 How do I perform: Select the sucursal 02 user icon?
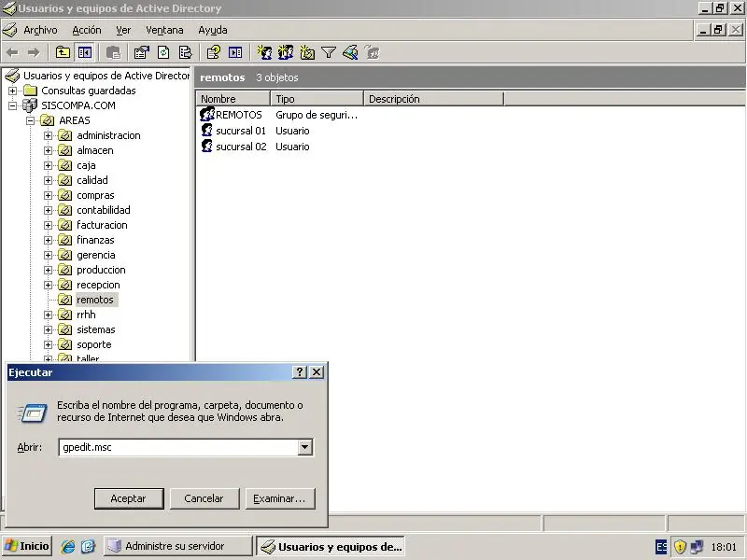[x=206, y=147]
